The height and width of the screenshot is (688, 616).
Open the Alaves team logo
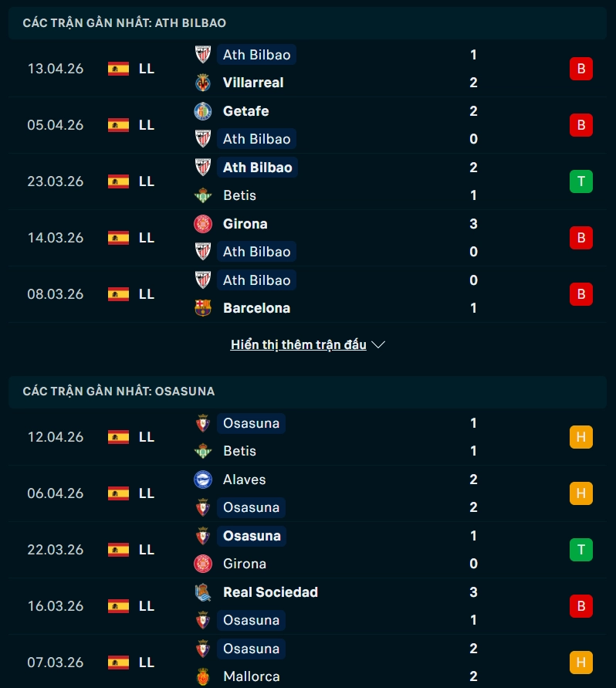click(x=202, y=480)
